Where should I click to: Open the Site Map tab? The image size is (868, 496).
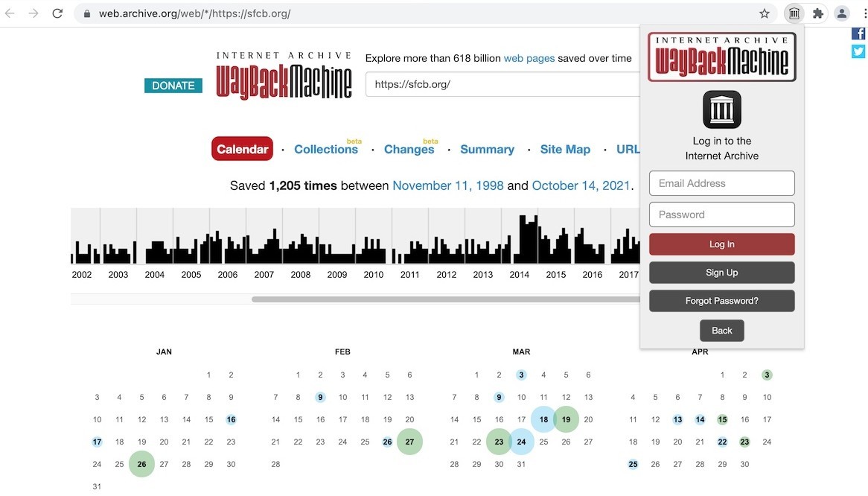(565, 150)
